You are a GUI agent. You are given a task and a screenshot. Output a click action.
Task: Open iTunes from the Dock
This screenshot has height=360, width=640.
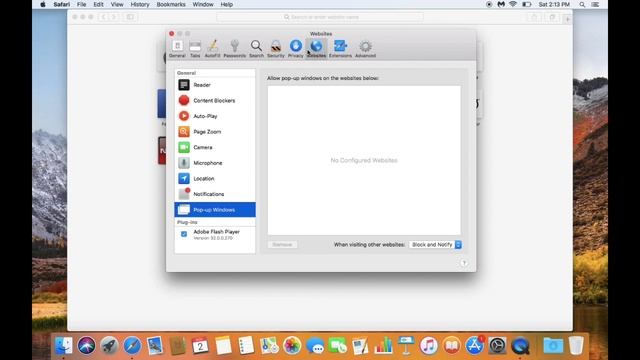pyautogui.click(x=429, y=346)
